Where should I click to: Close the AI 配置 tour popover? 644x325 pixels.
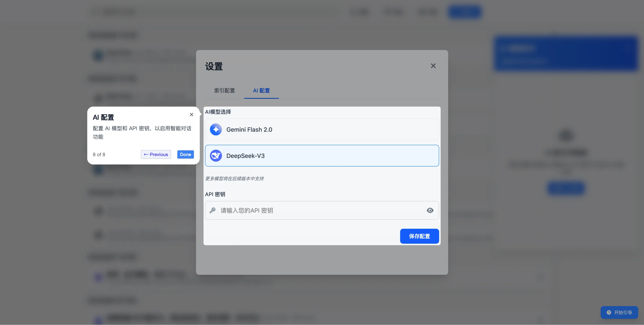pyautogui.click(x=192, y=115)
